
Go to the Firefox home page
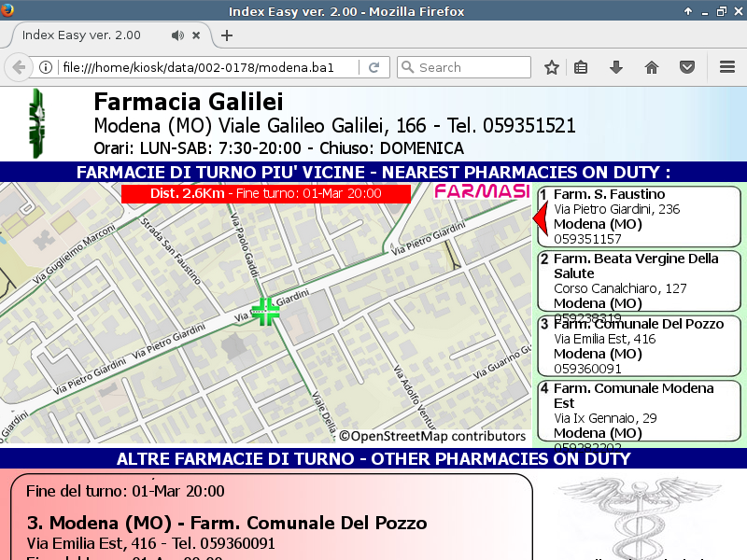coord(652,67)
